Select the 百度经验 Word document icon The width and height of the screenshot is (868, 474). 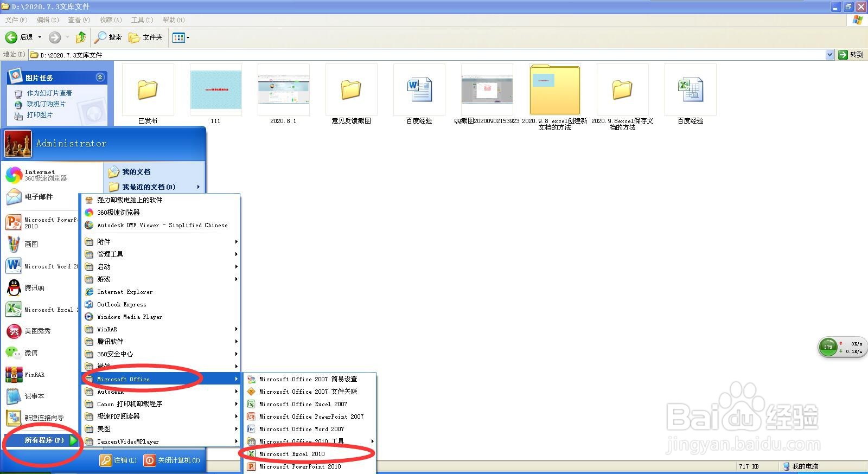(x=419, y=94)
